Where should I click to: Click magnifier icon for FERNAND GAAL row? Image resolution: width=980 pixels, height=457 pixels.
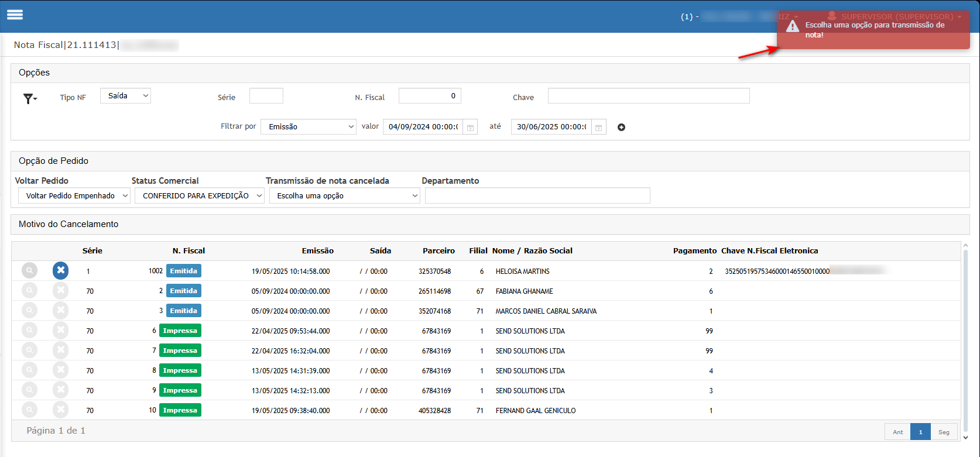pos(29,410)
